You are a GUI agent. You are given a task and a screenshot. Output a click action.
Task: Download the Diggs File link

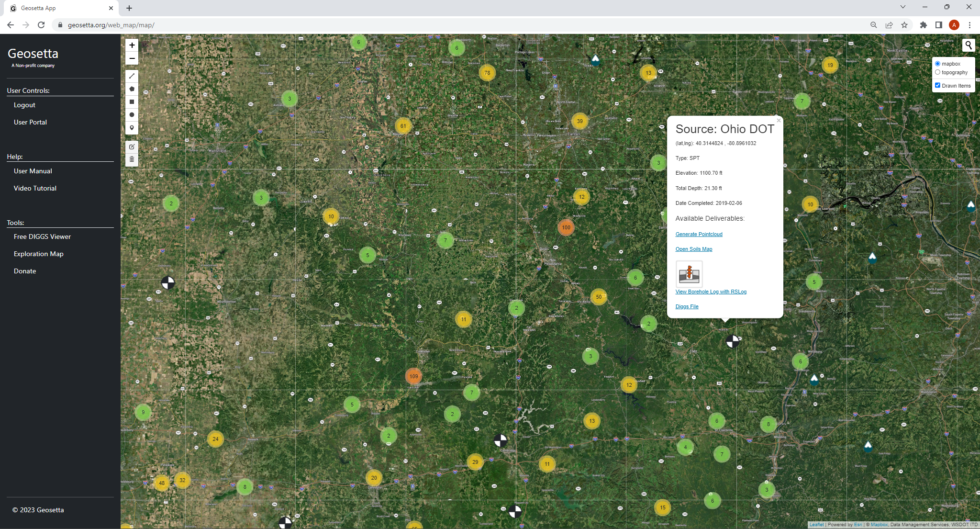click(687, 306)
